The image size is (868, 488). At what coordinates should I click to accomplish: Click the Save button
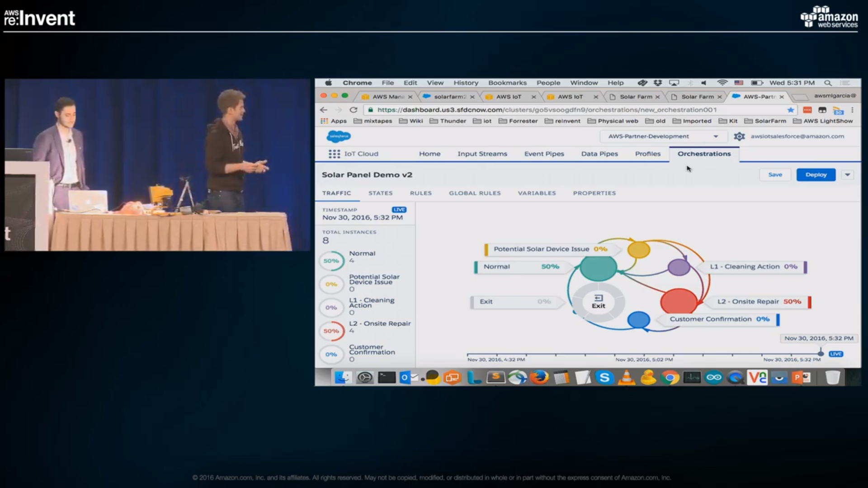coord(775,175)
